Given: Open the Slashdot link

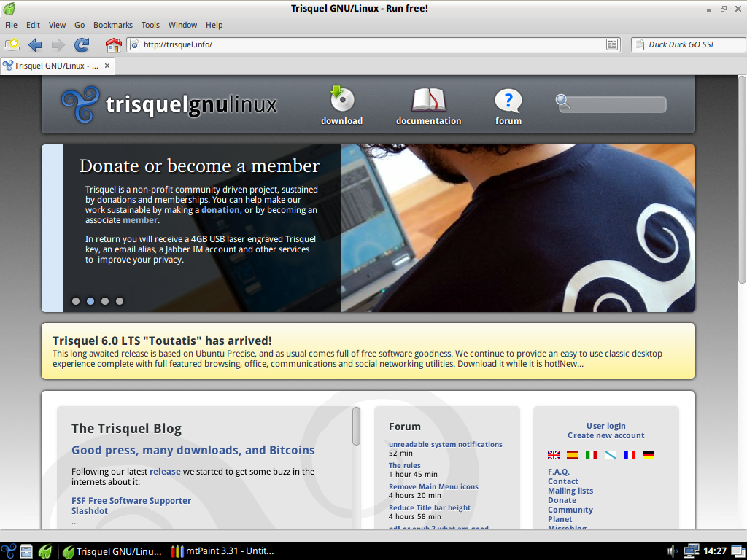Looking at the screenshot, I should tap(90, 511).
